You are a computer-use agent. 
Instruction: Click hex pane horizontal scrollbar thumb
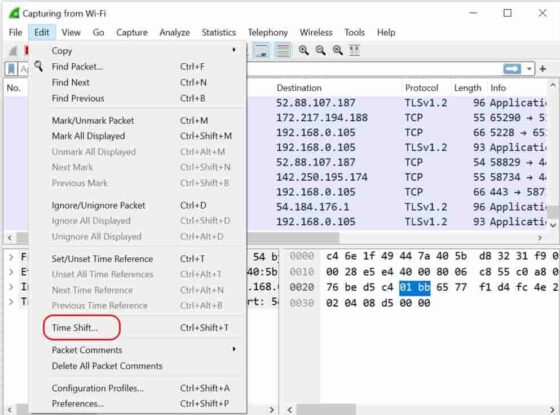(326, 409)
